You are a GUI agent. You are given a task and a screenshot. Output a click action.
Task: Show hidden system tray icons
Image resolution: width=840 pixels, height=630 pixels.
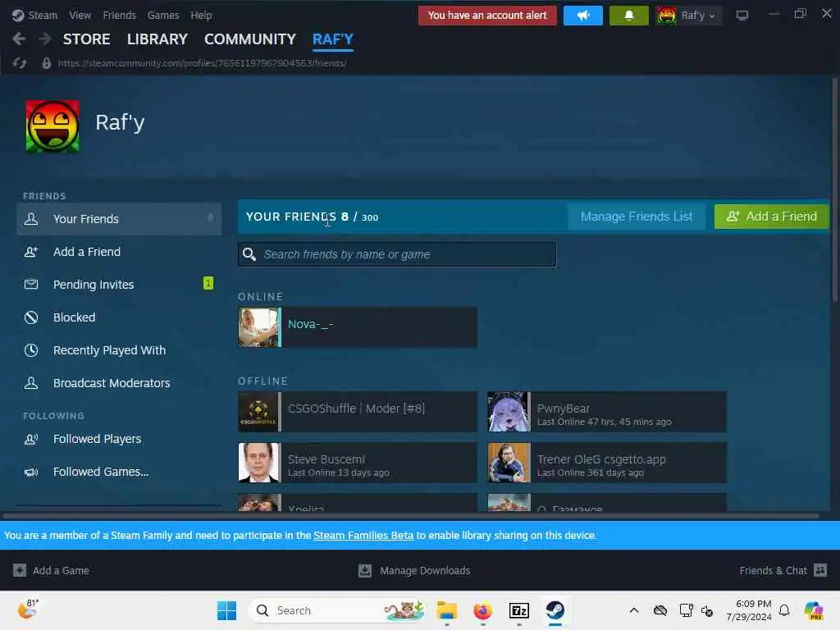pos(634,610)
